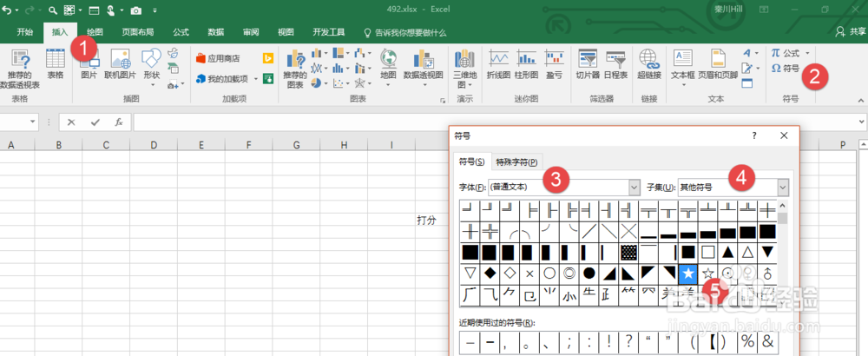
Task: Insert a Text Box (文本框)
Action: tap(682, 68)
